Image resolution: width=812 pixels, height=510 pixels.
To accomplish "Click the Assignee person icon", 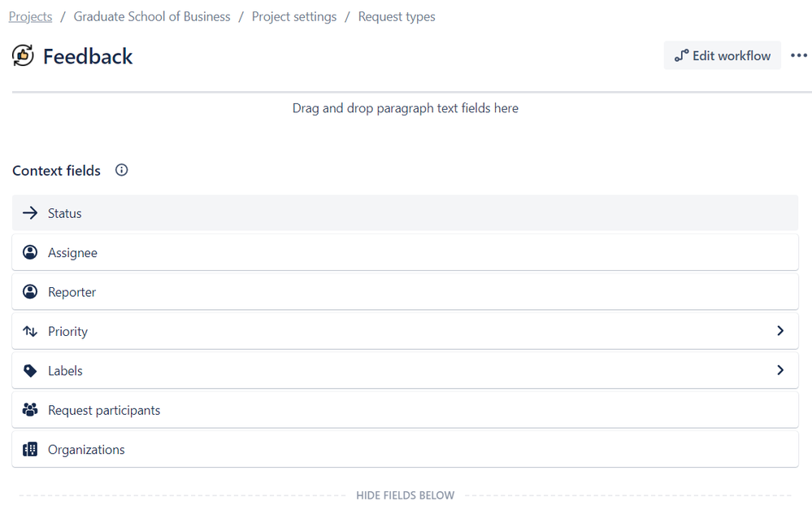I will 30,252.
